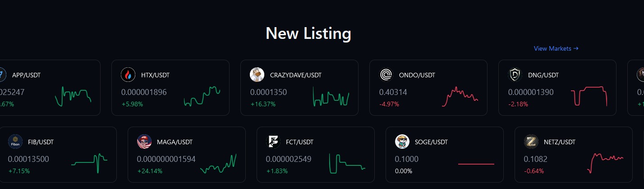Select the MAGA coin logo icon
This screenshot has height=189, width=644.
[x=144, y=142]
